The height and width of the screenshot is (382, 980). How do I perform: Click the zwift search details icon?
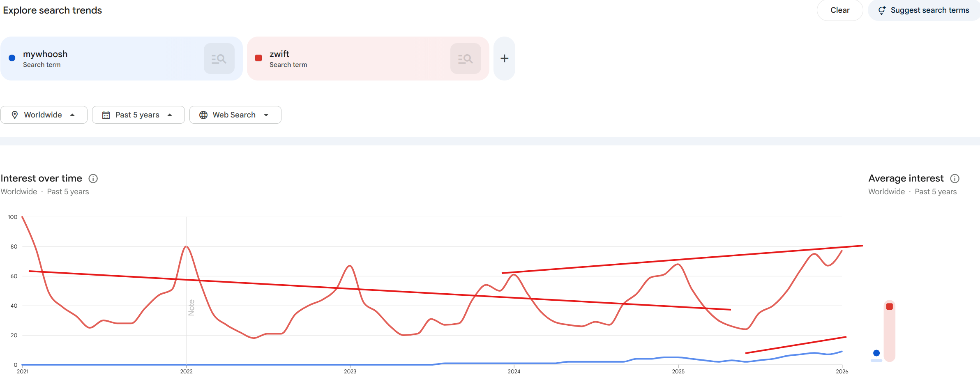465,59
